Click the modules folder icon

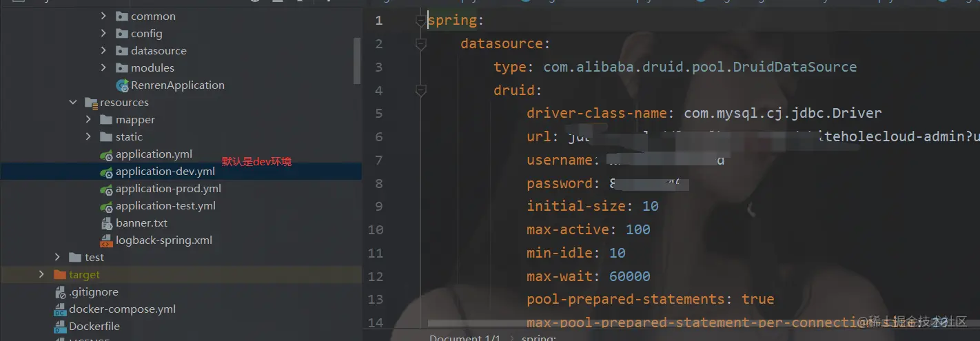(x=121, y=68)
